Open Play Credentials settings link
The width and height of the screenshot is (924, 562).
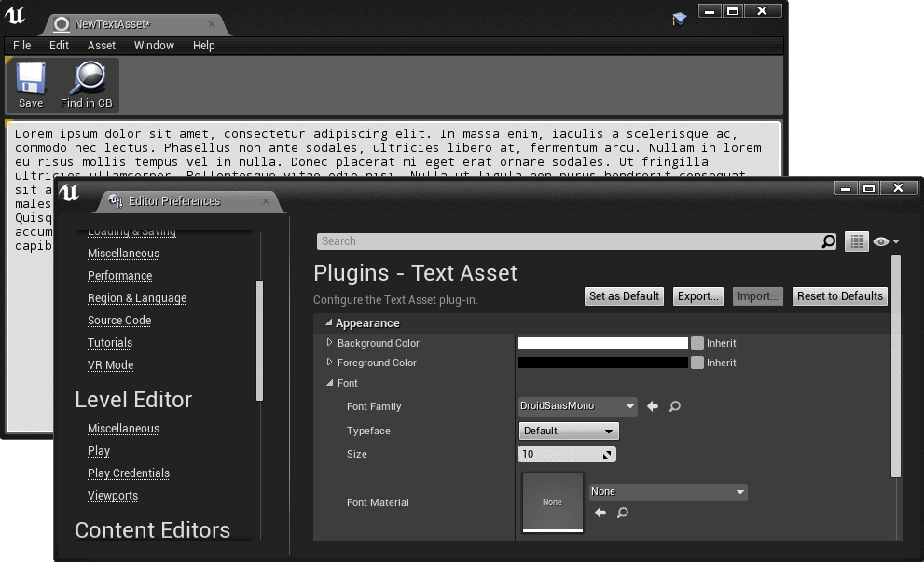coord(129,473)
